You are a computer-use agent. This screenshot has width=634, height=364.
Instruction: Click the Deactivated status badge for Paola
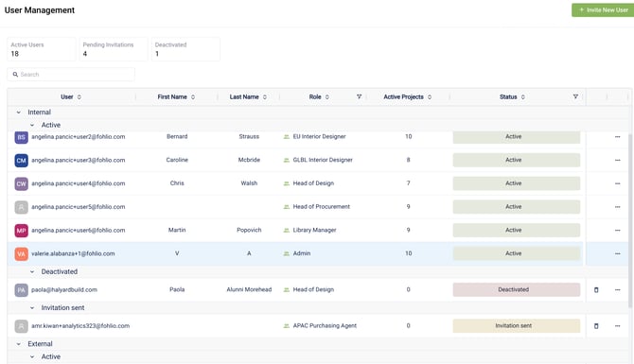point(517,289)
